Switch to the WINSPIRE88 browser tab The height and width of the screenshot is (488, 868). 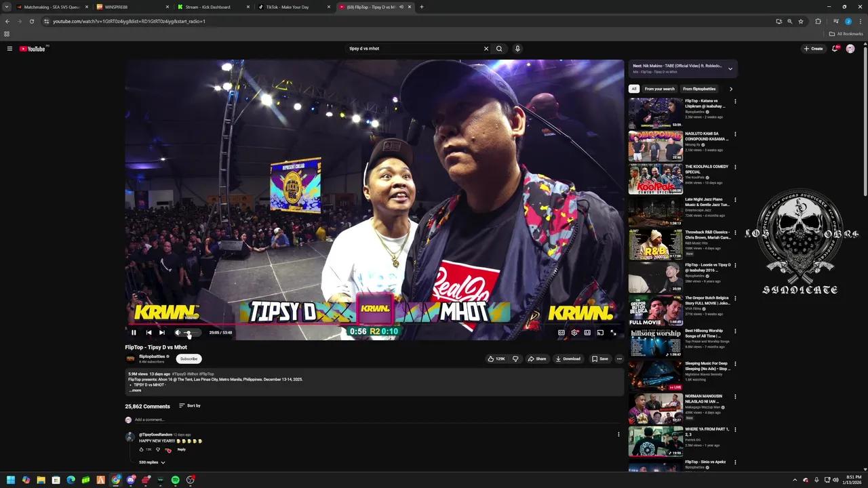pyautogui.click(x=132, y=7)
